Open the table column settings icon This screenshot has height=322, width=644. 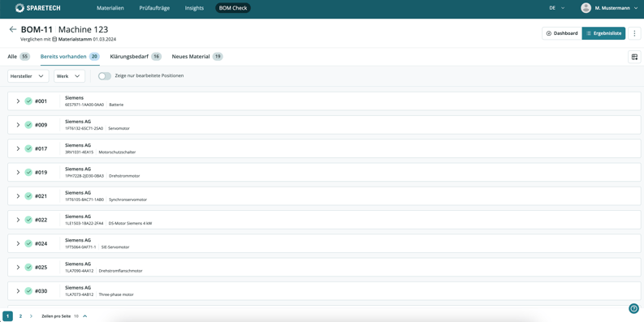(x=634, y=57)
